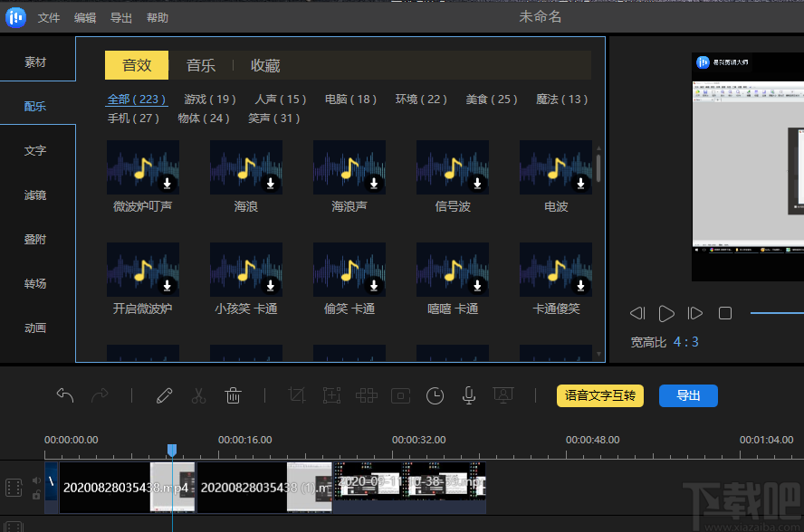Filter by 手机 ( 27 ) category
This screenshot has height=532, width=804.
[133, 118]
